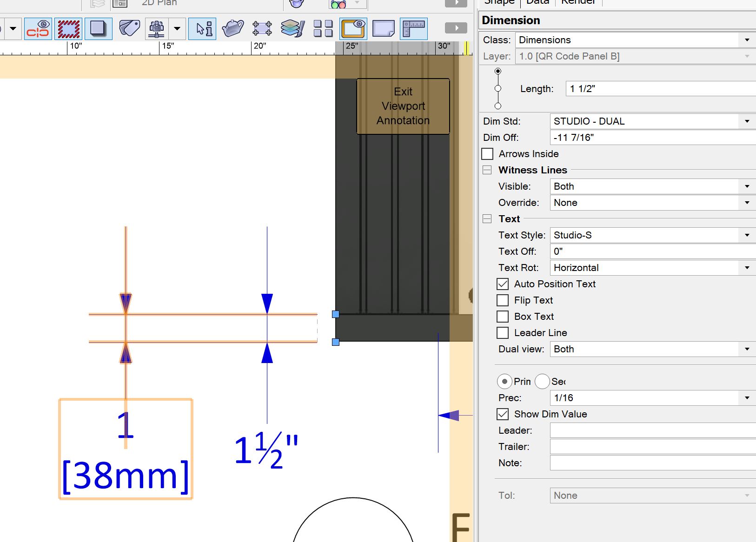Image resolution: width=756 pixels, height=542 pixels.
Task: Click the tags icon in toolbar
Action: click(x=129, y=29)
